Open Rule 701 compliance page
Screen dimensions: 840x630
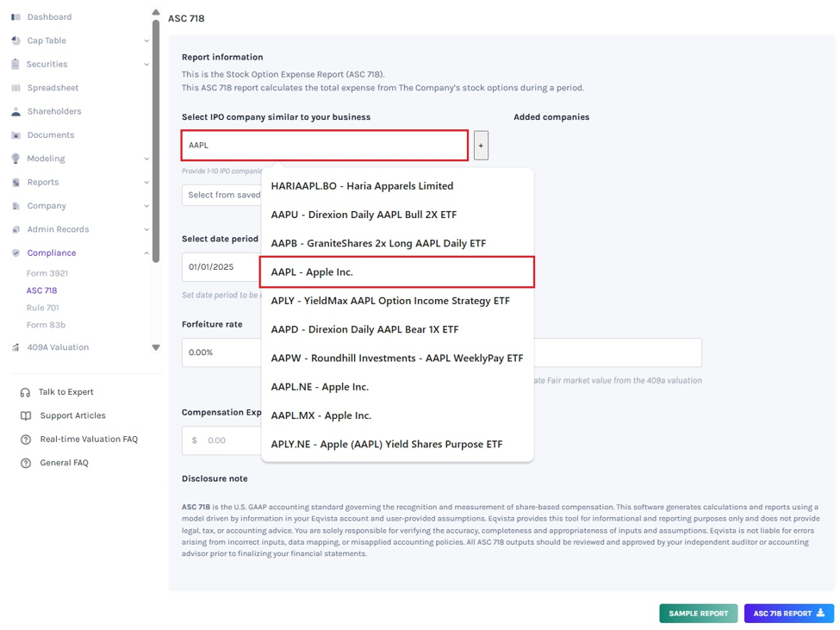pos(43,308)
